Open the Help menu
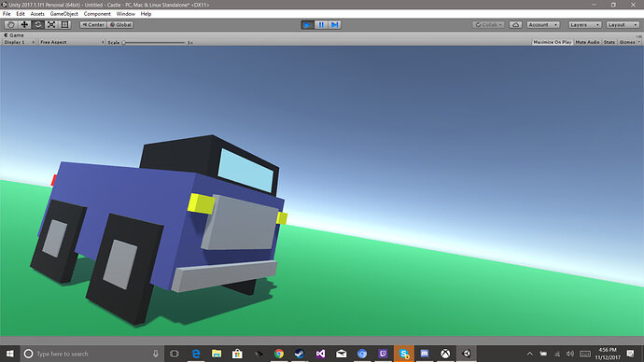The image size is (644, 362). 146,14
